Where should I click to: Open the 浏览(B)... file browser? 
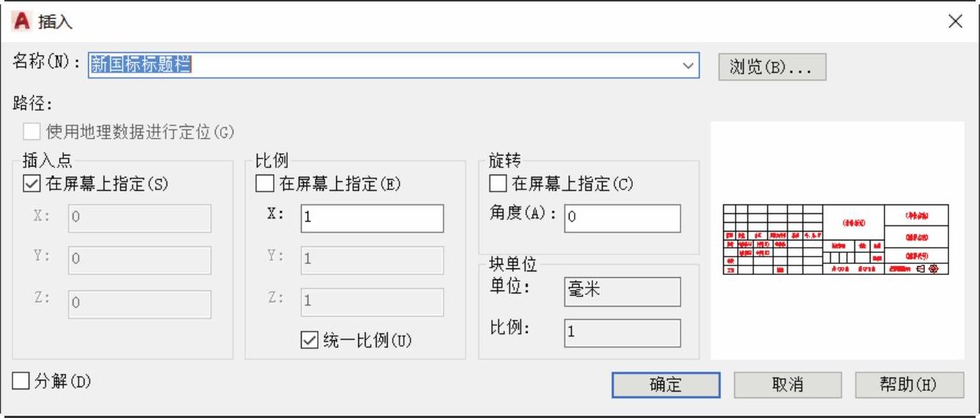coord(772,67)
